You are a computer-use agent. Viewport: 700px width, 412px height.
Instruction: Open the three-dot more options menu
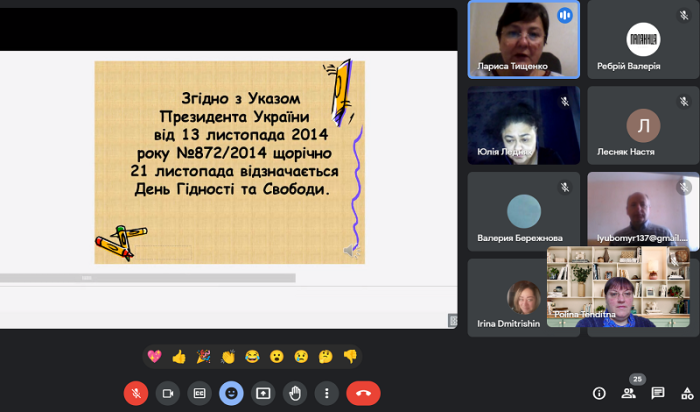coord(326,393)
